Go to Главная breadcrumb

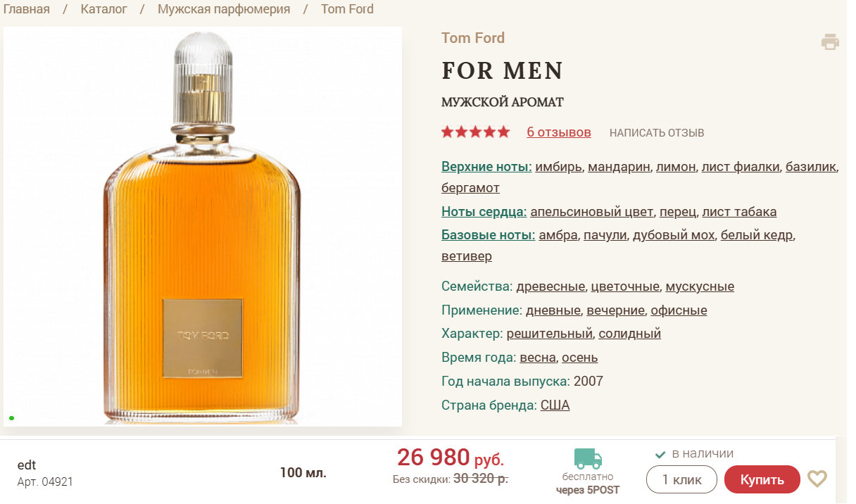[x=27, y=9]
